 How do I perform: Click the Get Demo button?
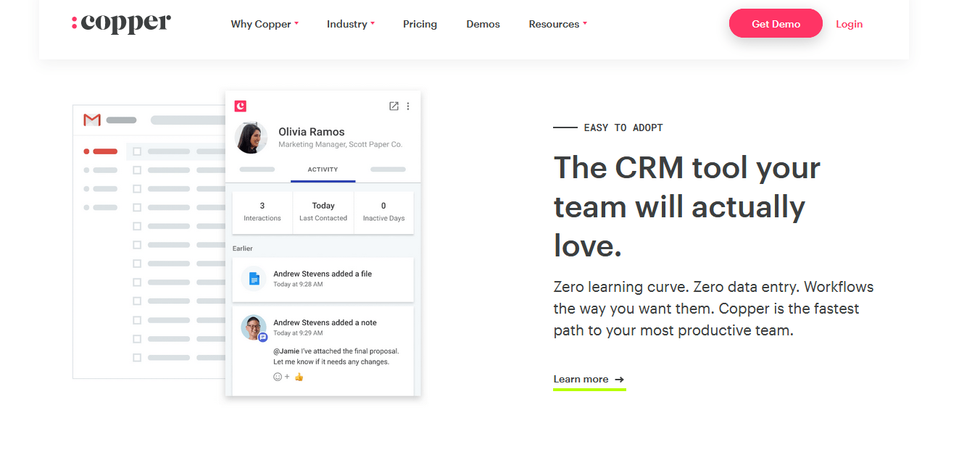click(776, 24)
